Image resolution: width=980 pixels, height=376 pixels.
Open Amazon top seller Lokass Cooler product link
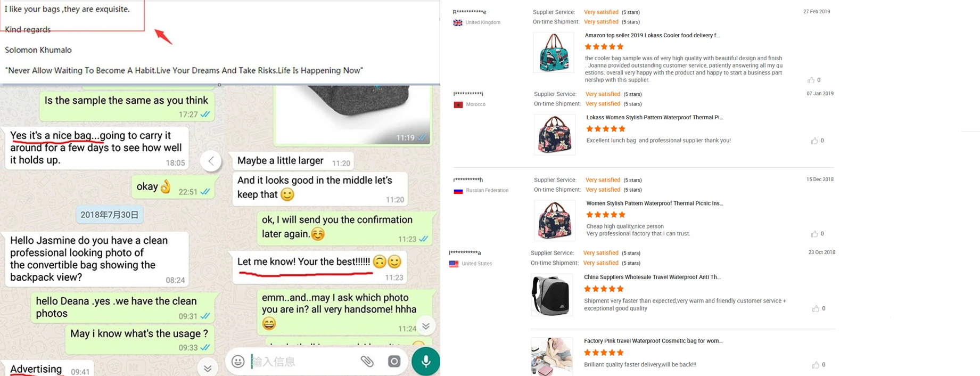[652, 35]
